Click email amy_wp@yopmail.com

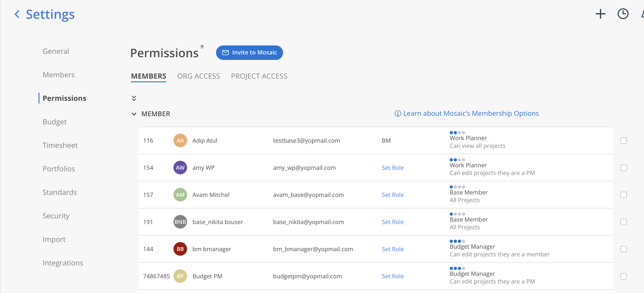pos(304,168)
